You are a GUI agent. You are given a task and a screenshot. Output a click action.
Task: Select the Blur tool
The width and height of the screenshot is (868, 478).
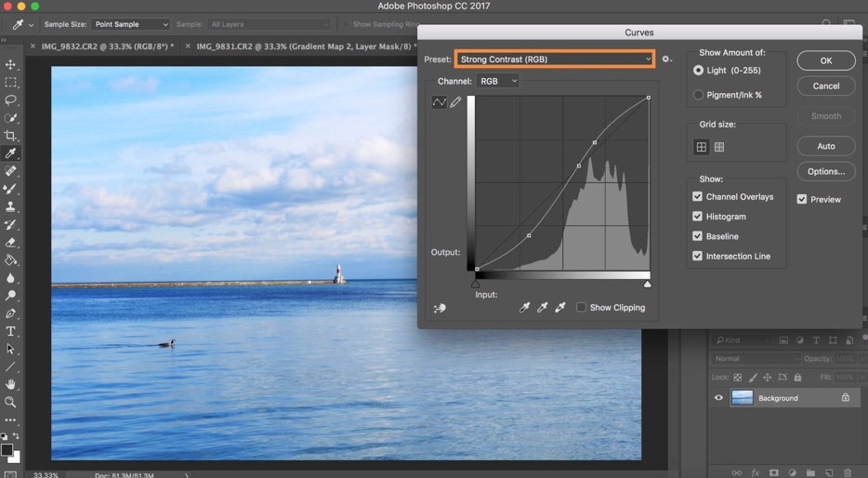[x=10, y=277]
